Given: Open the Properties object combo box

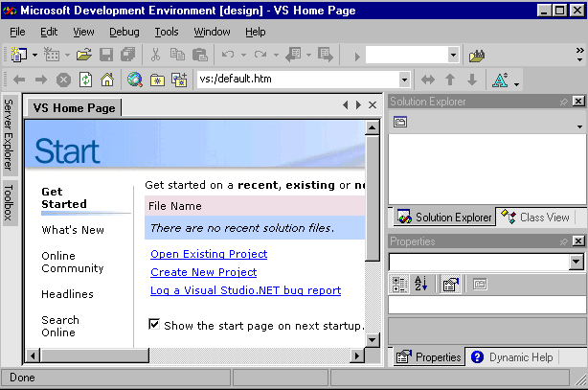Looking at the screenshot, I should pyautogui.click(x=486, y=262).
